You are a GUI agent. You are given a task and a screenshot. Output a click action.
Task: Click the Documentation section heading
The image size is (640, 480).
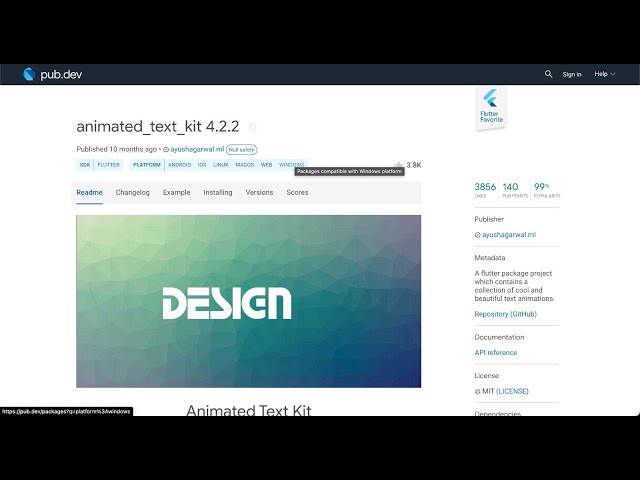[499, 337]
